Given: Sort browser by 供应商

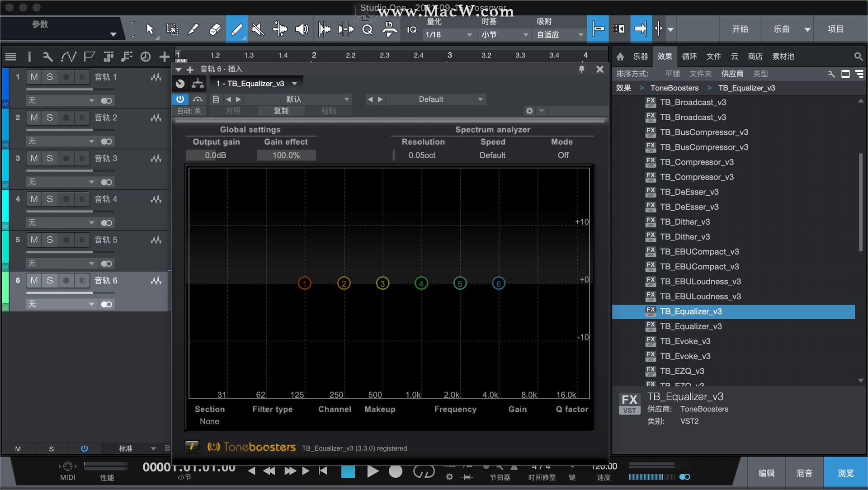Looking at the screenshot, I should point(732,74).
